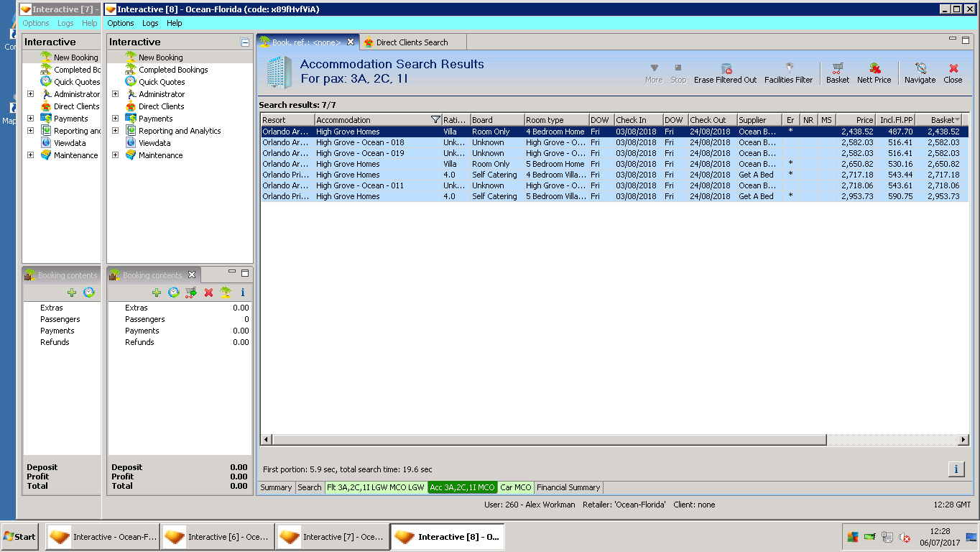Screen dimensions: 980x552
Task: Expand the Payments node in Interactive [8] tree
Action: point(115,119)
